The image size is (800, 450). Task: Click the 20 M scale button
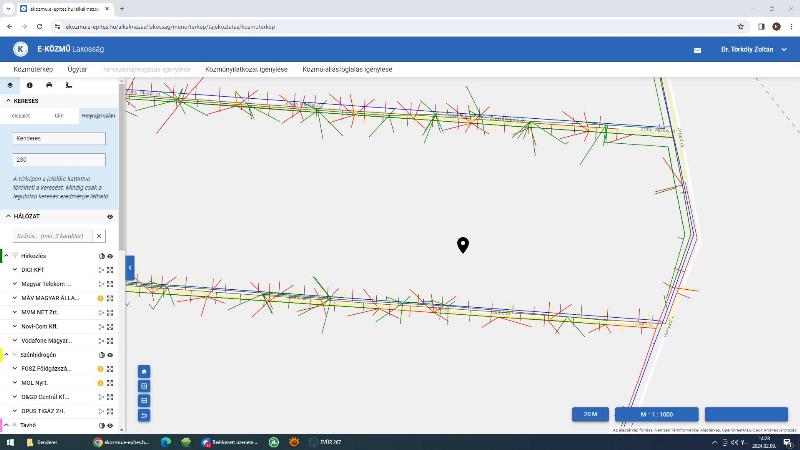tap(590, 414)
